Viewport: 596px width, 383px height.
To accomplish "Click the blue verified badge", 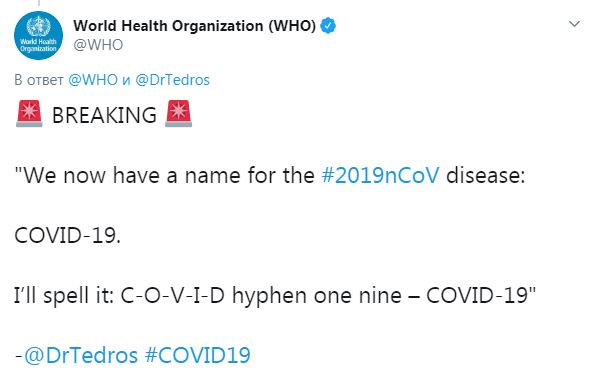I will point(328,26).
